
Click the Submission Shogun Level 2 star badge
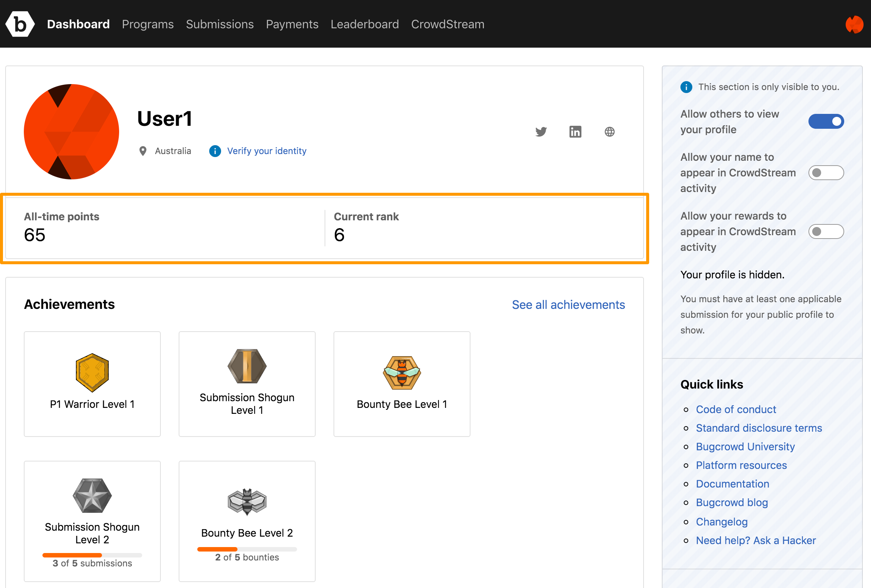(x=92, y=495)
